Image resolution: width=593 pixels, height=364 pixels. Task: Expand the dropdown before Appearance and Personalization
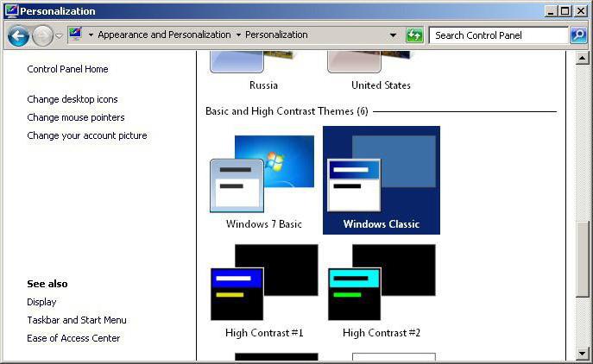91,35
